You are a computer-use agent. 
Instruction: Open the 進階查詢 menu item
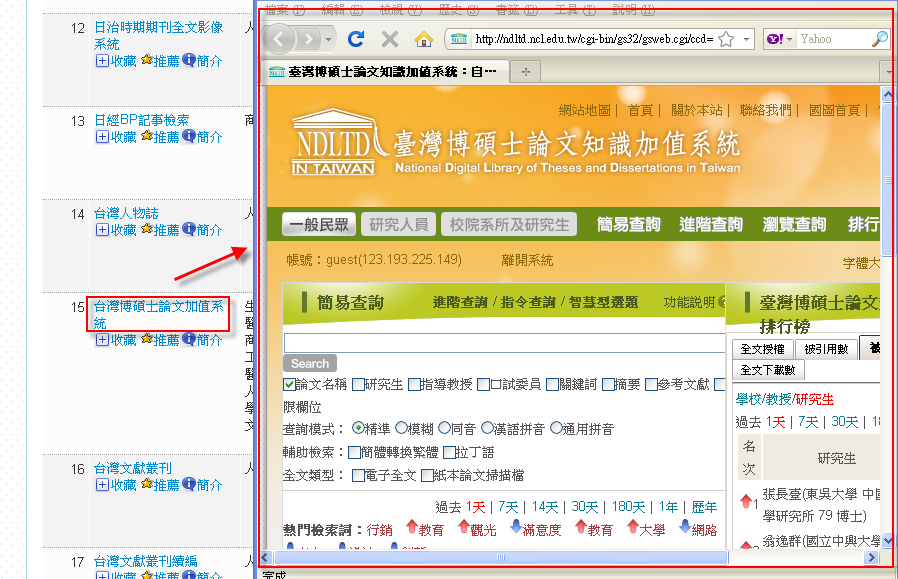pos(711,224)
